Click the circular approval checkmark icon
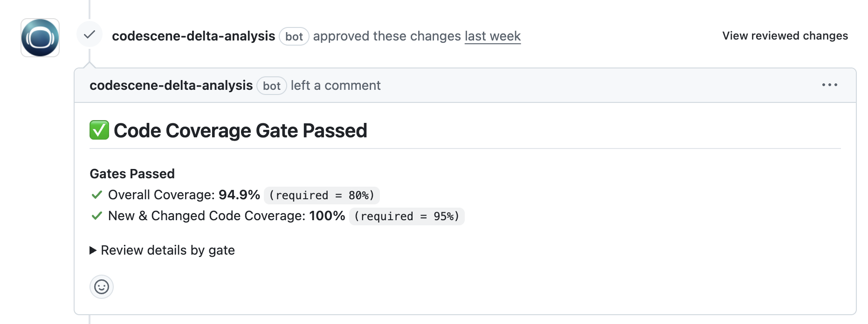This screenshot has height=324, width=868. 89,34
